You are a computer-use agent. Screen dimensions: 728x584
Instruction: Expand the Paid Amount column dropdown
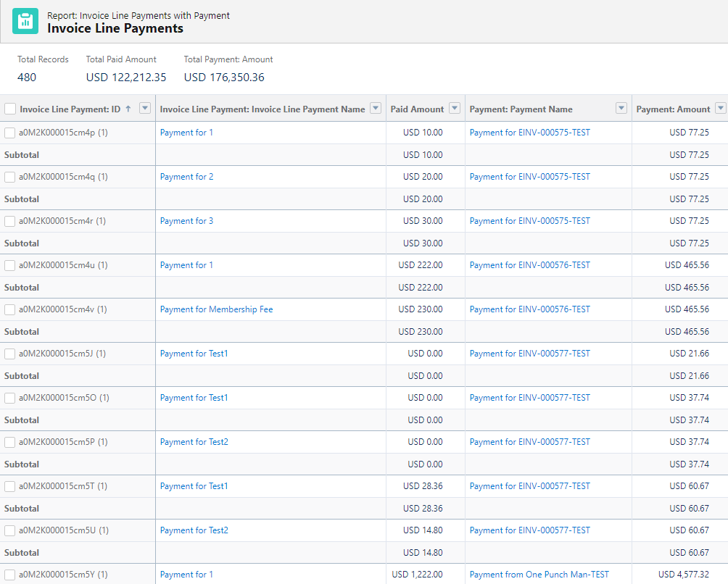click(x=455, y=109)
